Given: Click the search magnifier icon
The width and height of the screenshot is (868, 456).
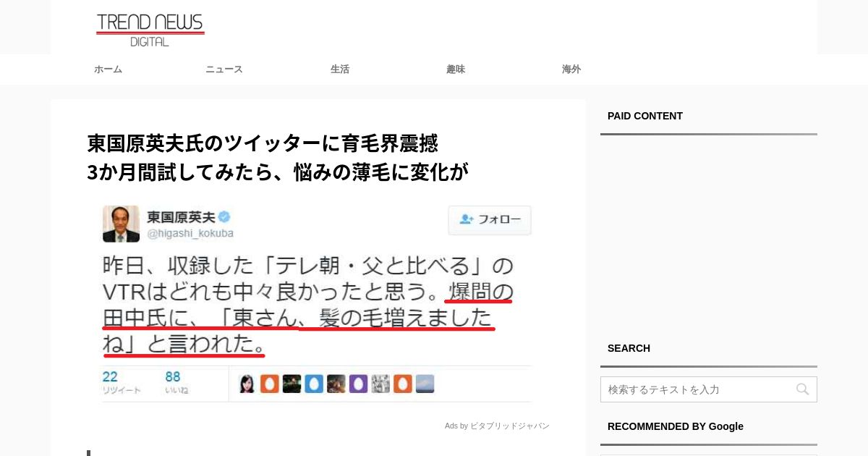Looking at the screenshot, I should [x=802, y=389].
